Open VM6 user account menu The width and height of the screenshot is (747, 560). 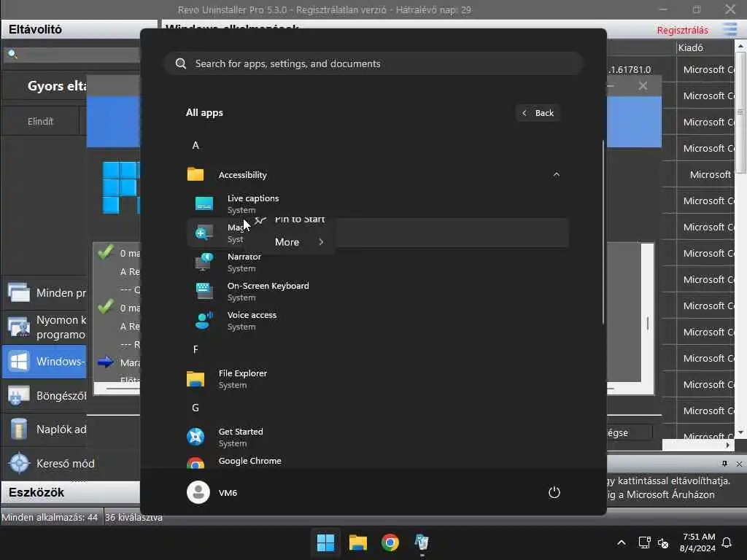click(x=212, y=492)
